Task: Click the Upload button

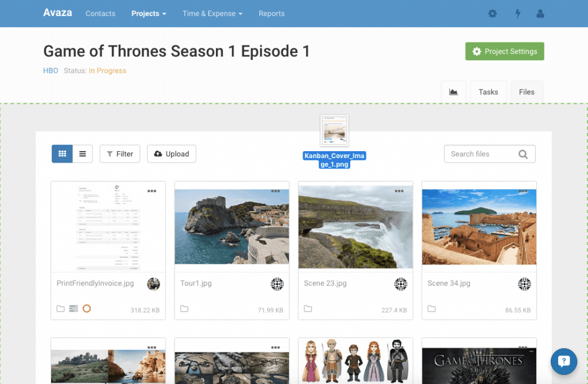Action: point(172,154)
